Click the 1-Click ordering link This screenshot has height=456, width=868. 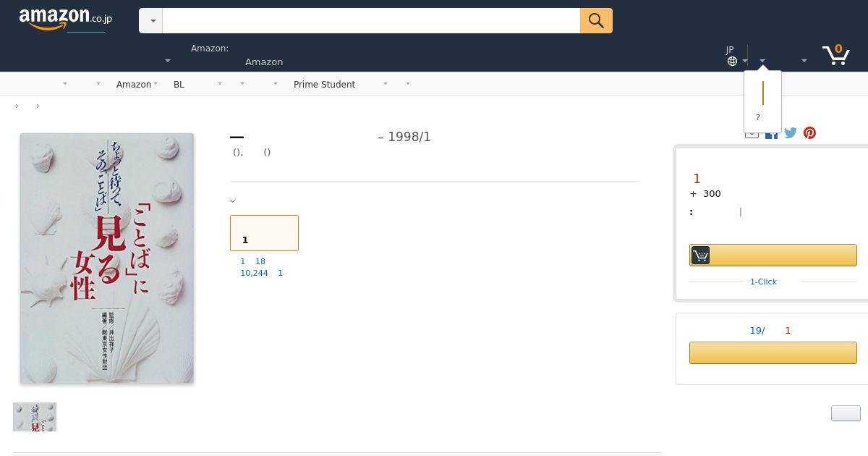click(x=763, y=282)
